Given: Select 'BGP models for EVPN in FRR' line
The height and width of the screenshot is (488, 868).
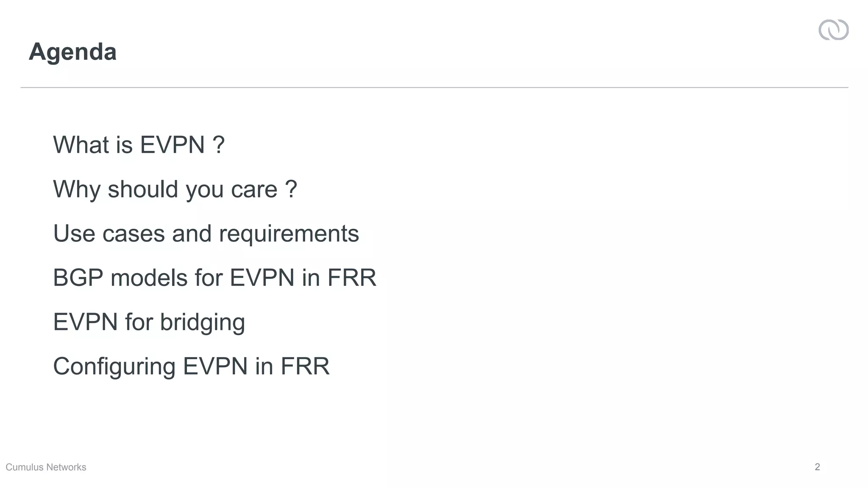Looking at the screenshot, I should point(214,278).
